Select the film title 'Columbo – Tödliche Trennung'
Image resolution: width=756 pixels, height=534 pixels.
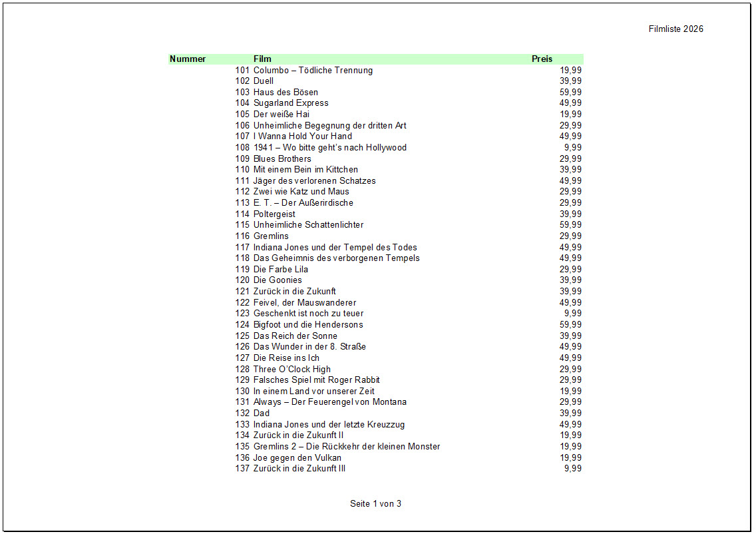(313, 71)
